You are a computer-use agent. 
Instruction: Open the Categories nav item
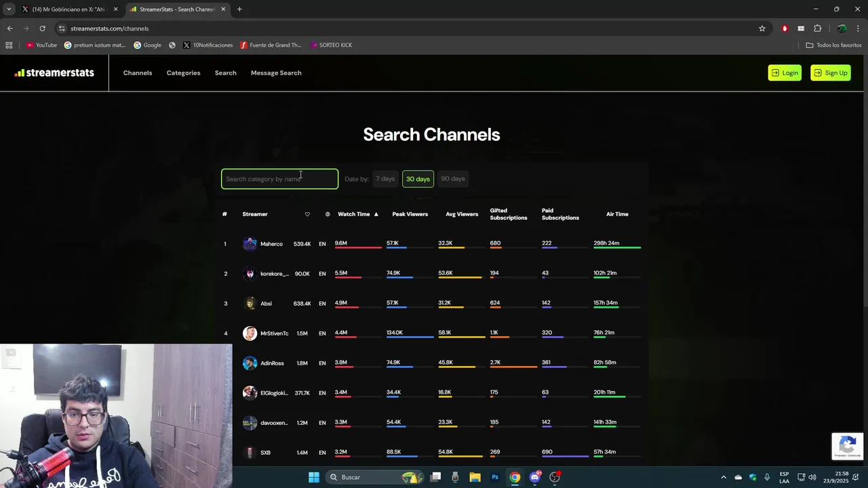183,73
